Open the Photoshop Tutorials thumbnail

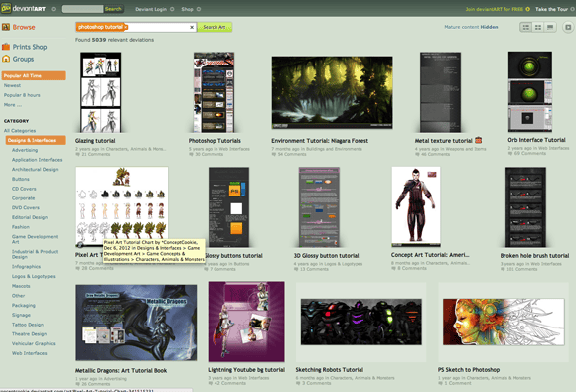(214, 92)
